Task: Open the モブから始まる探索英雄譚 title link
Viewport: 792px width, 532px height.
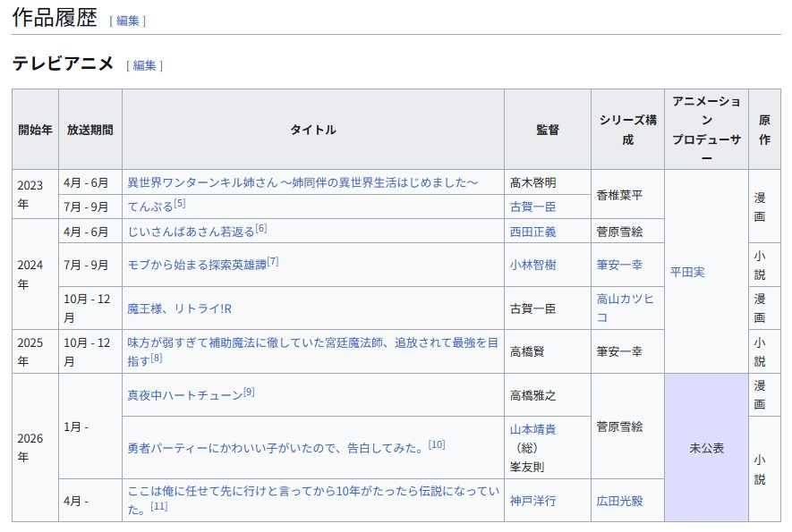Action: [196, 265]
